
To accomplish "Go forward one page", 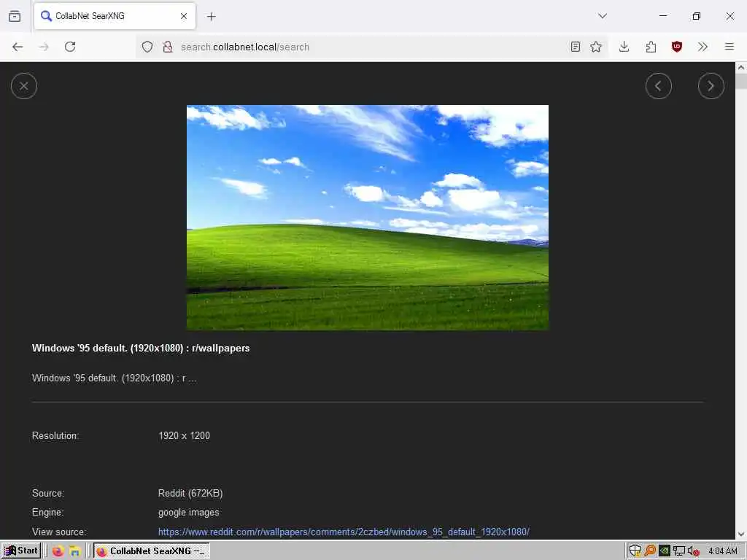I will click(x=44, y=47).
